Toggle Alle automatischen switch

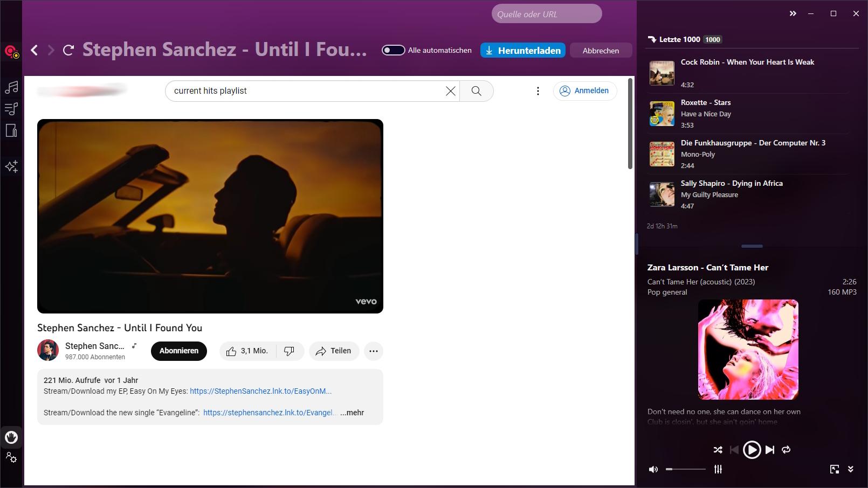pos(394,50)
